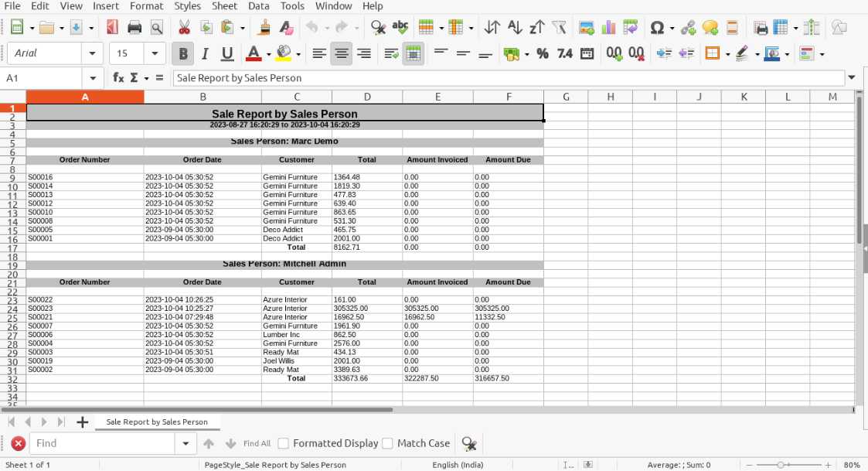Screen dimensions: 868x471
Task: Open the Find history dropdown
Action: [x=186, y=443]
